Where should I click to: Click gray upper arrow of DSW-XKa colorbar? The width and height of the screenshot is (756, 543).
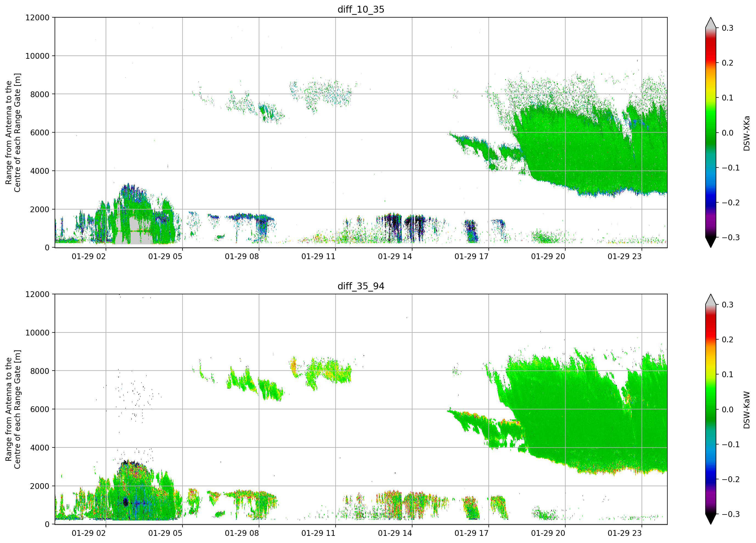[711, 23]
